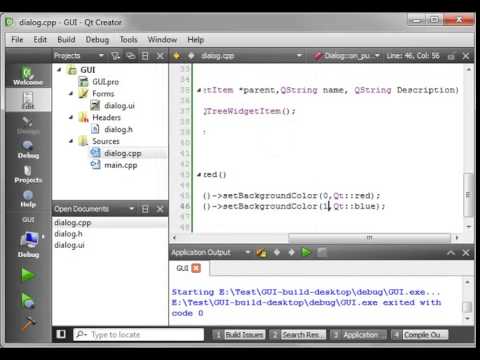Switch to Debug mode in sidebar
Screen dimensions: 480x360
(28, 149)
